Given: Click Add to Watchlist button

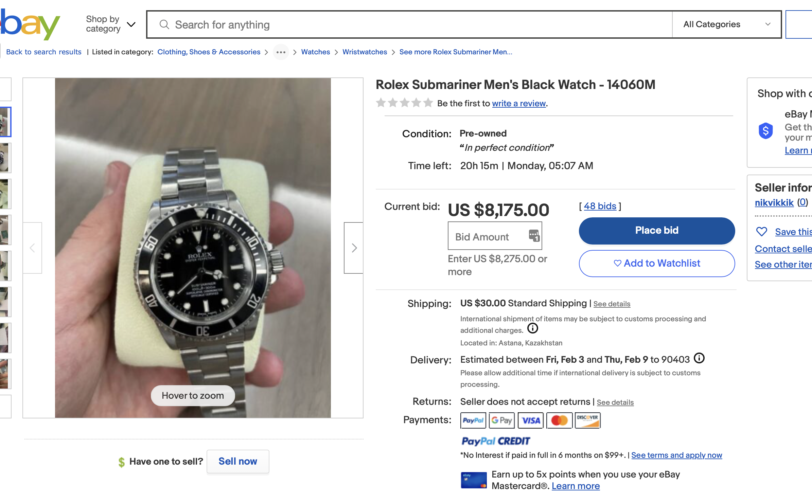Looking at the screenshot, I should coord(656,263).
